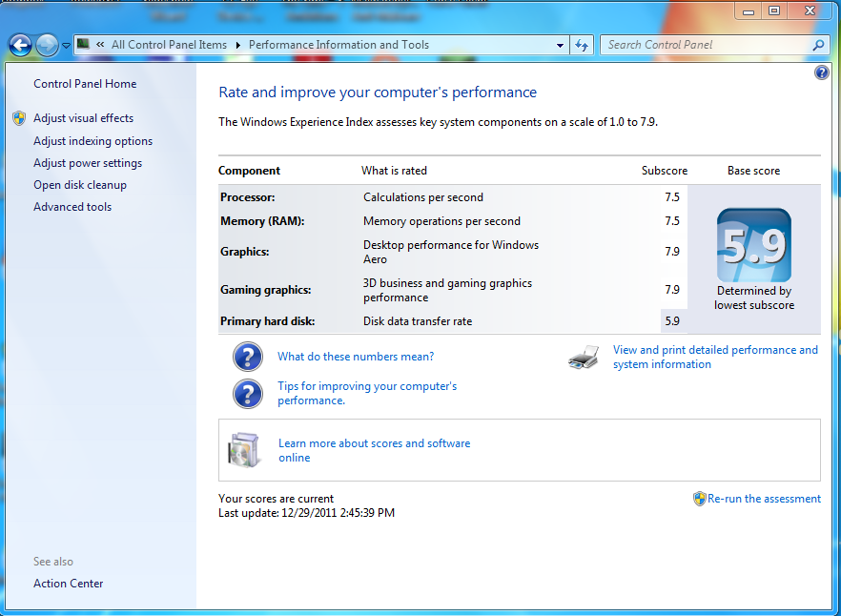Click the shield icon beside Adjust visual effects
Screen dimensions: 841x616
pos(19,118)
